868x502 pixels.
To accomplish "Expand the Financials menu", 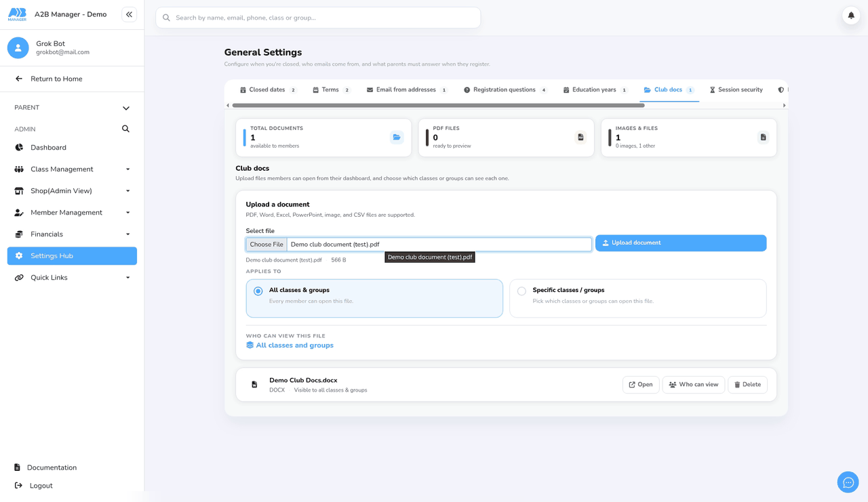I will 72,234.
